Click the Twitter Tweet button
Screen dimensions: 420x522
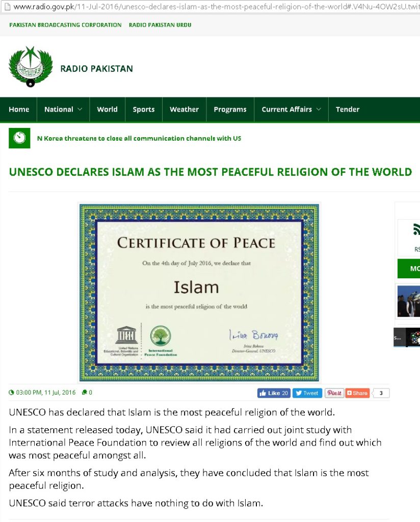click(x=307, y=393)
